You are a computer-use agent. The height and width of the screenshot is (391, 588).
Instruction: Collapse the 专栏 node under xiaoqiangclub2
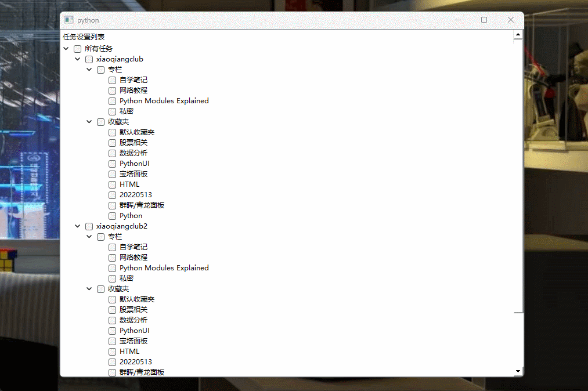89,236
